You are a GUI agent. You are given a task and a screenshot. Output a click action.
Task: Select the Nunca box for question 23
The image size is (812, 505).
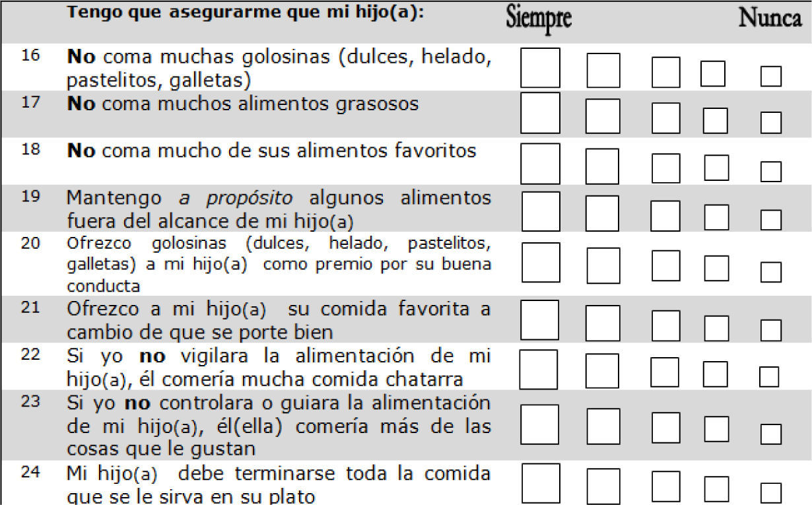pos(770,434)
